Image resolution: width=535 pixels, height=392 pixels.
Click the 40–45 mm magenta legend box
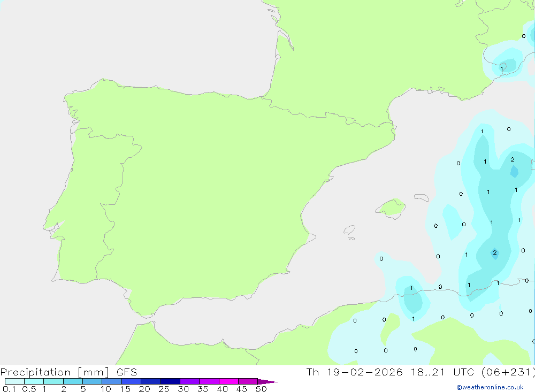[x=228, y=381]
